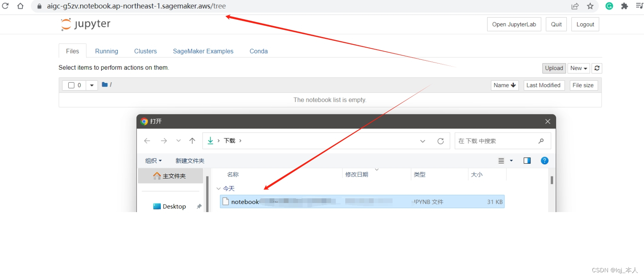Image resolution: width=644 pixels, height=277 pixels.
Task: Bookmark this page with star icon
Action: pyautogui.click(x=590, y=6)
